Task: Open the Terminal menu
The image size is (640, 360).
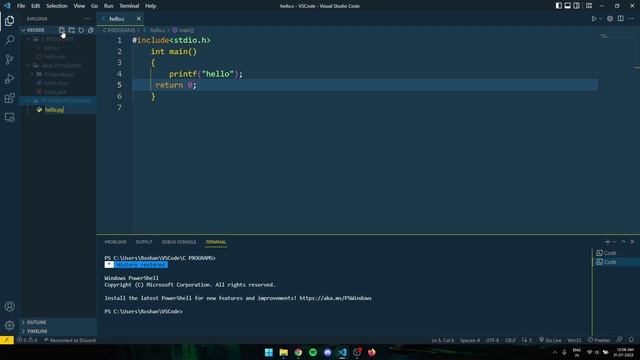Action: (129, 6)
